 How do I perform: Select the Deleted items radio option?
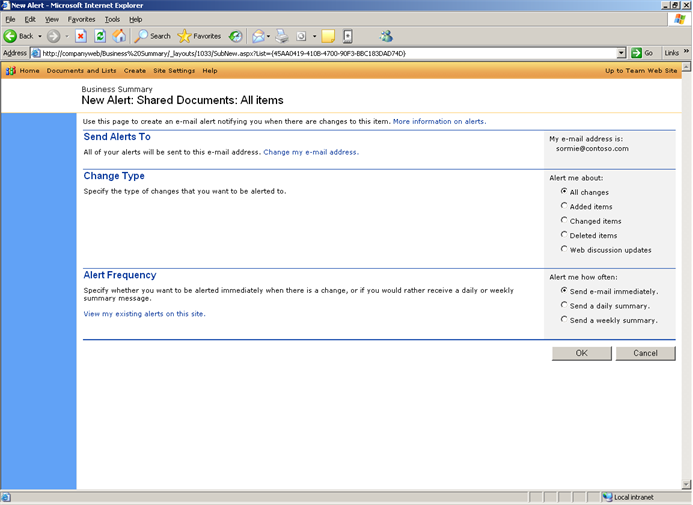tap(564, 235)
